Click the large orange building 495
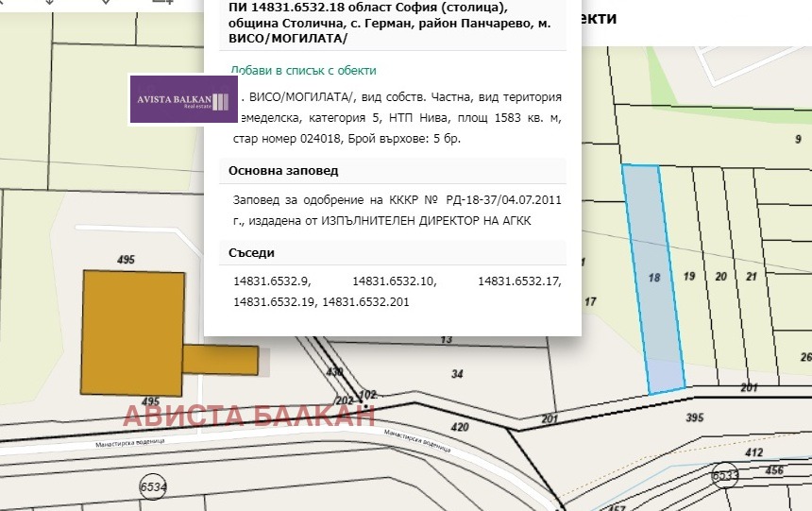Screen dimensions: 812x511 [134, 331]
